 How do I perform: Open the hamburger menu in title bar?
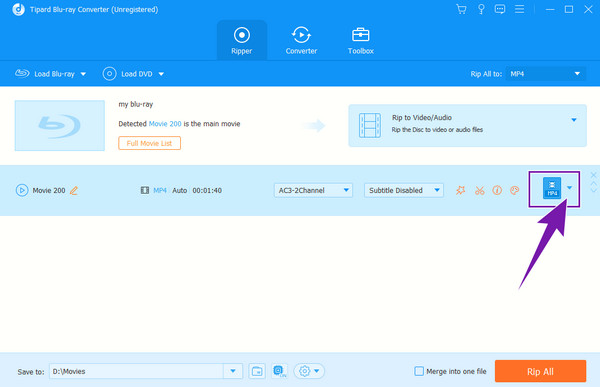pyautogui.click(x=519, y=9)
